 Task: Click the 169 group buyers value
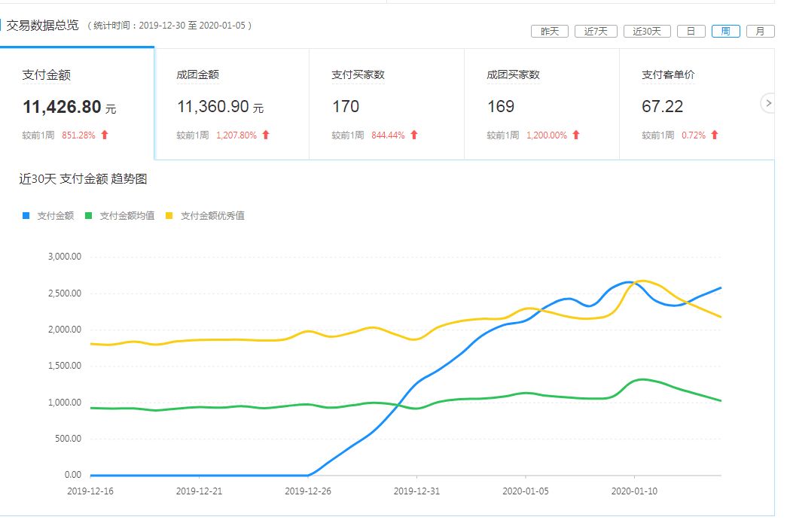point(500,106)
